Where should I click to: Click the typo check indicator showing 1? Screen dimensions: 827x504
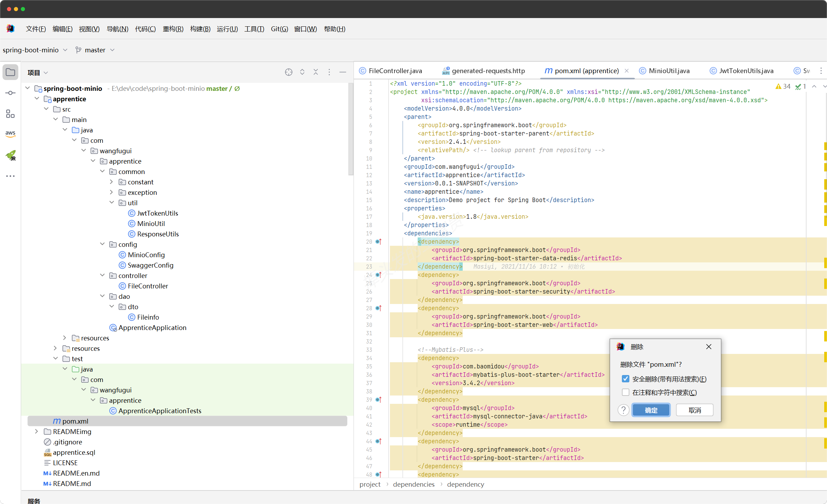click(801, 86)
